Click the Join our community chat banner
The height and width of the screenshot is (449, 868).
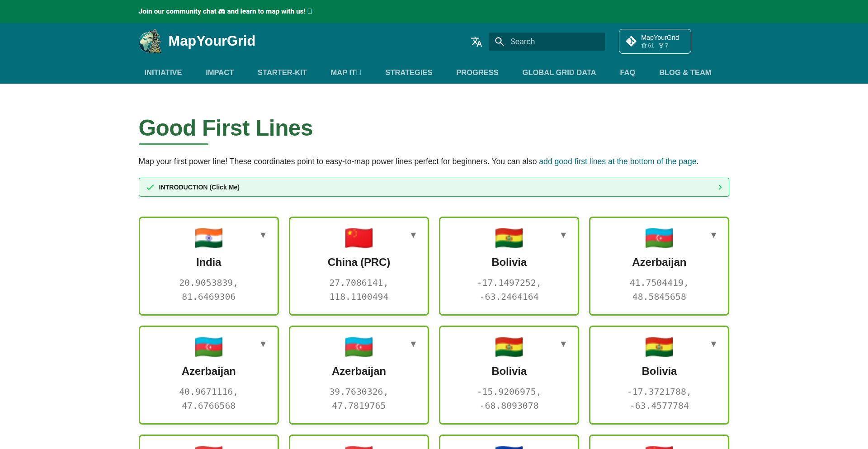[225, 11]
